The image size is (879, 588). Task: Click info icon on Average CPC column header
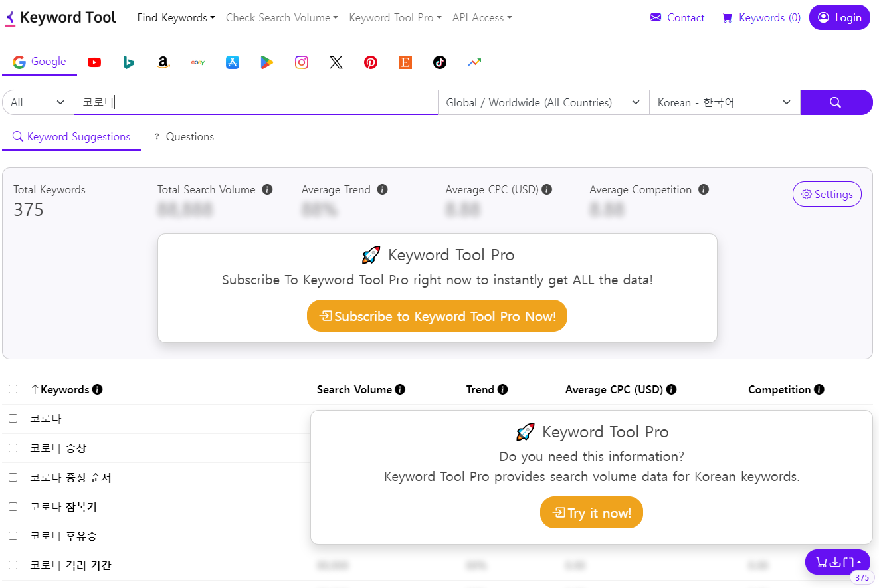point(672,389)
